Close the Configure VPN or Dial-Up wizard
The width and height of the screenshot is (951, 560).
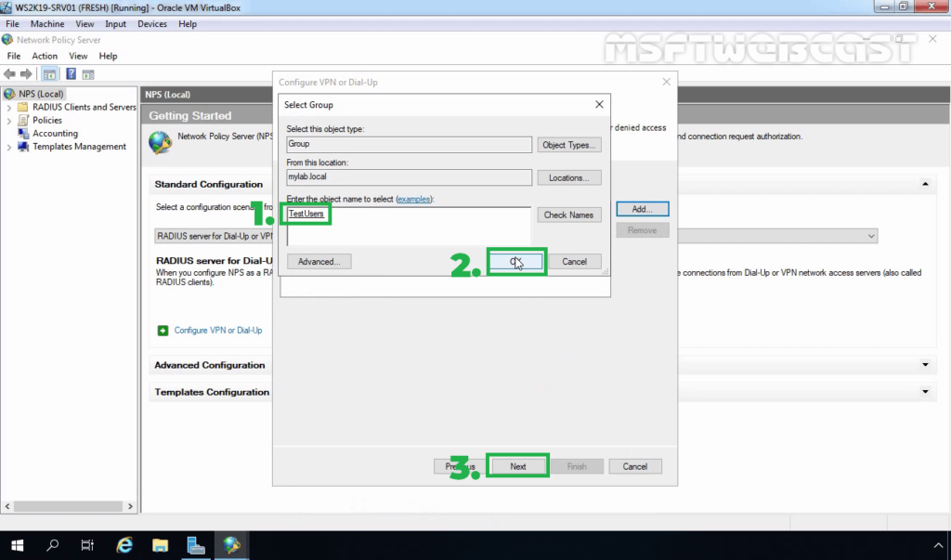point(667,82)
